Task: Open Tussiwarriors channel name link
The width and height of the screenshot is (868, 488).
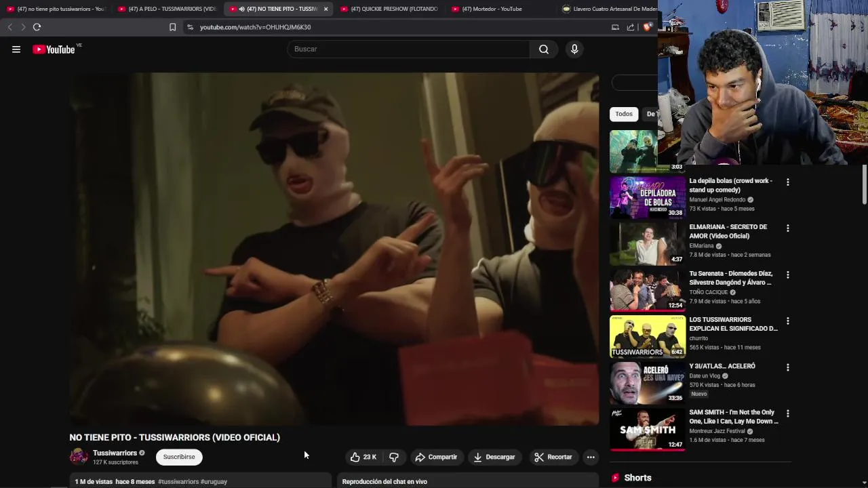Action: 115,453
